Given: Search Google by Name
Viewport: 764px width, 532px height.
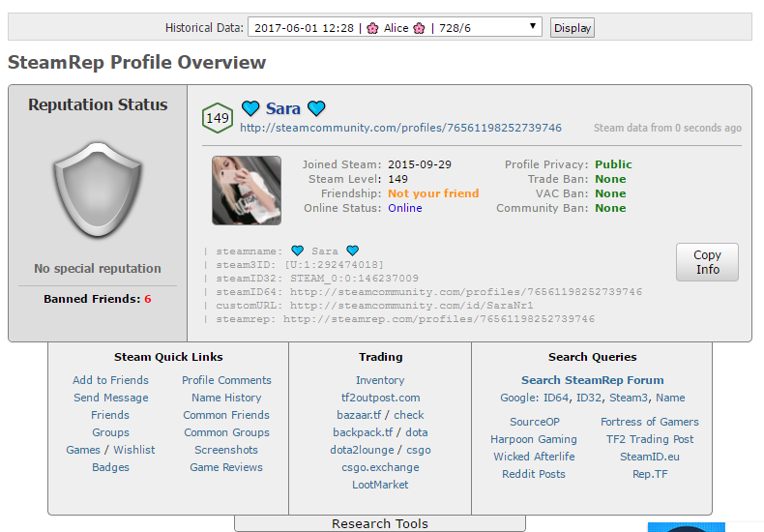Looking at the screenshot, I should coord(670,398).
